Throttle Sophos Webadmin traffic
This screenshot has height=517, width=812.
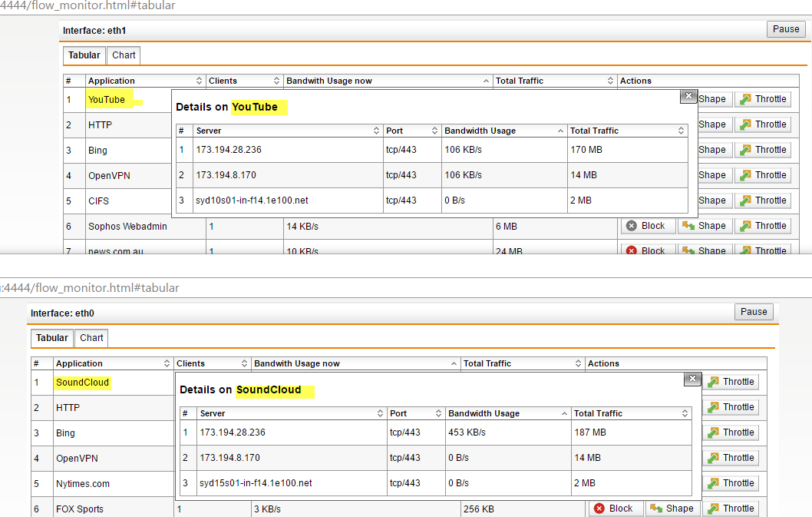coord(763,226)
